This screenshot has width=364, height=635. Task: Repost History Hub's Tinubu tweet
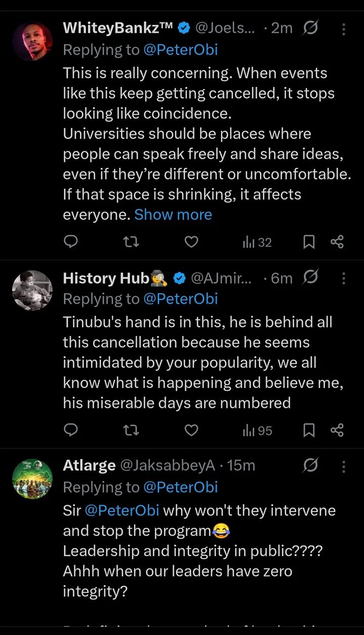pos(131,430)
